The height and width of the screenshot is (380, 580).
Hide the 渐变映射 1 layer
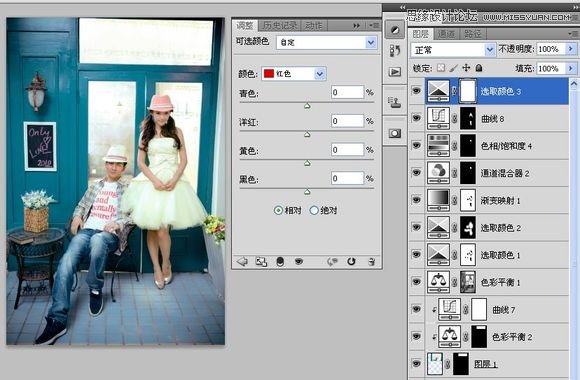click(416, 200)
